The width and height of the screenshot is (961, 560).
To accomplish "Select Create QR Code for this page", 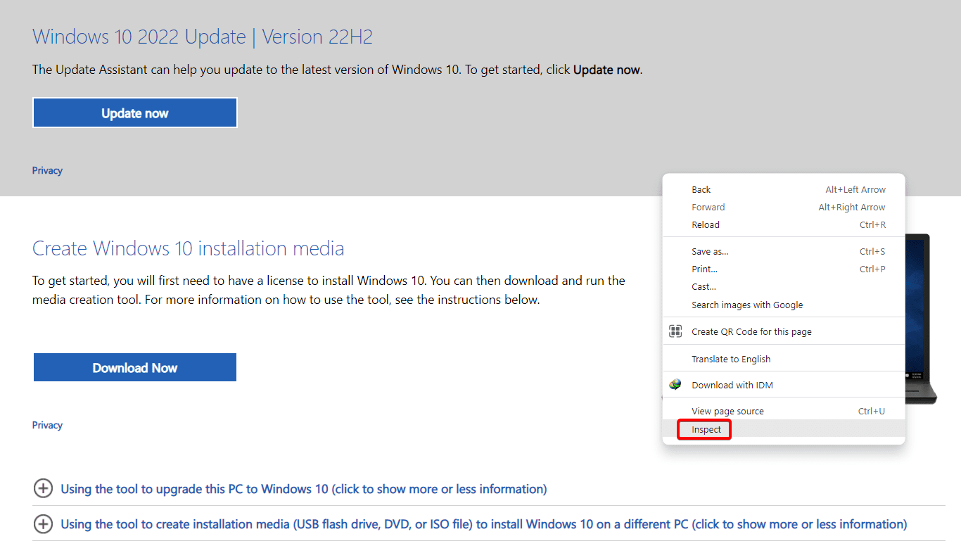I will [784, 331].
